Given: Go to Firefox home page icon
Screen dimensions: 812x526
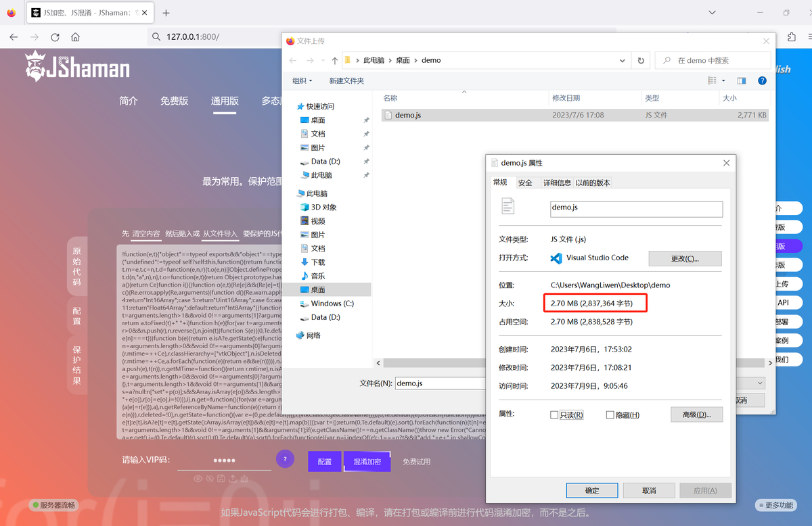Looking at the screenshot, I should [75, 37].
